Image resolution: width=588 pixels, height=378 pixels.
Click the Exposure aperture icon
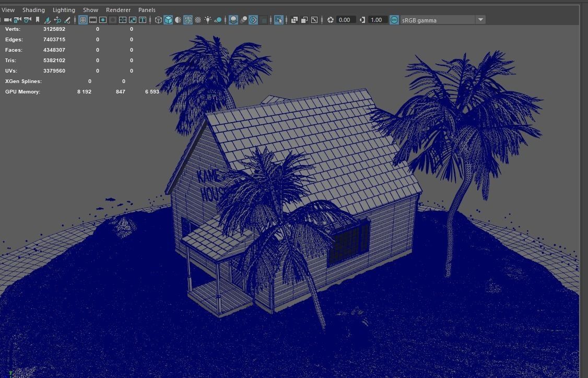coord(331,20)
